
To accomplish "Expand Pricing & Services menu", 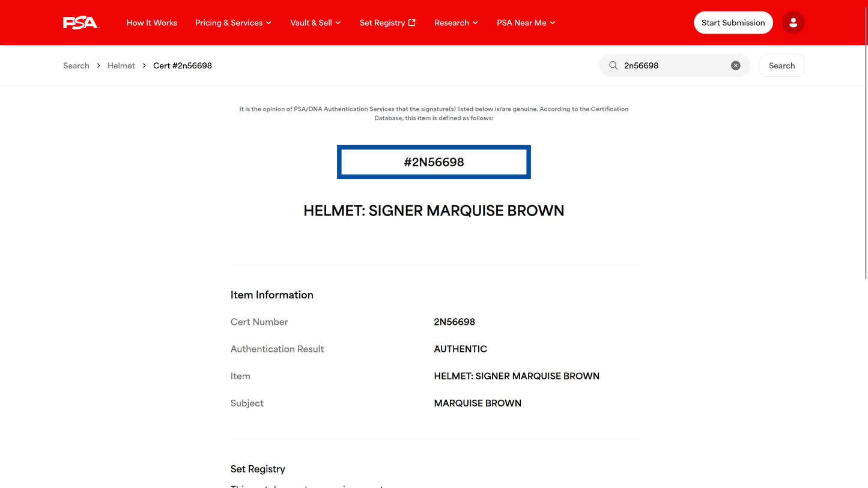I will tap(233, 23).
